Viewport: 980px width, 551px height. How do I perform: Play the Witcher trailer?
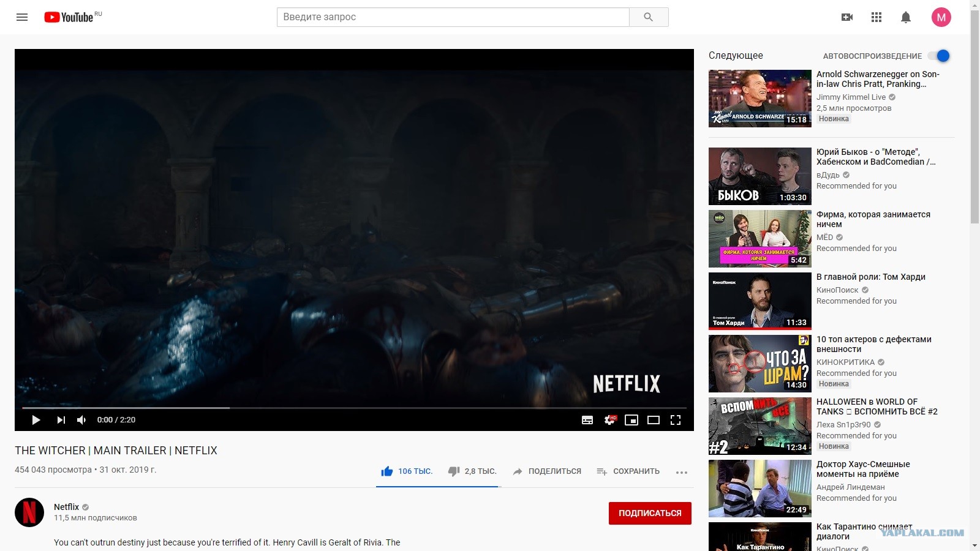click(x=36, y=420)
